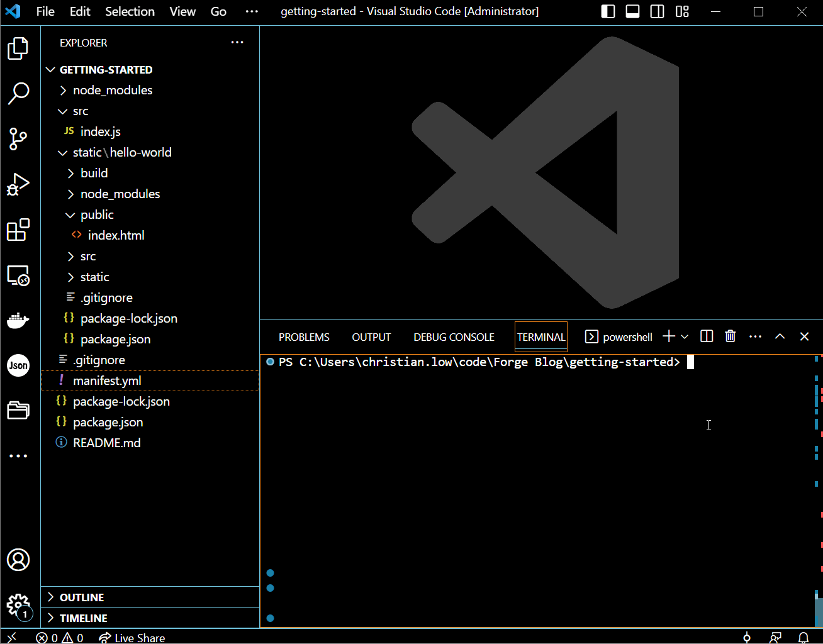Kill terminal with trash icon
Viewport: 823px width, 644px height.
coord(731,336)
